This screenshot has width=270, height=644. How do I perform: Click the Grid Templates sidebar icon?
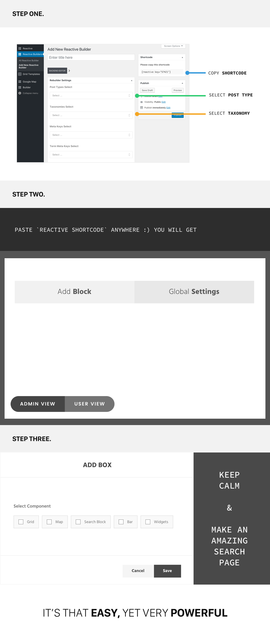point(20,74)
